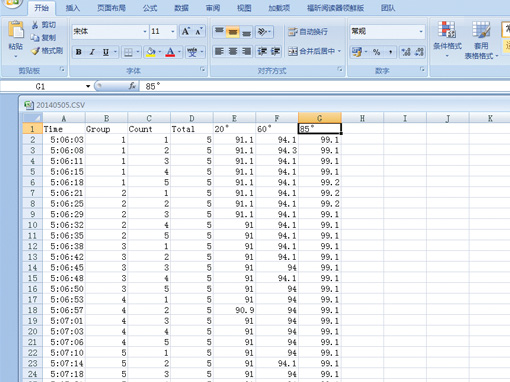Click the percent style button
This screenshot has width=510, height=382.
click(x=377, y=52)
